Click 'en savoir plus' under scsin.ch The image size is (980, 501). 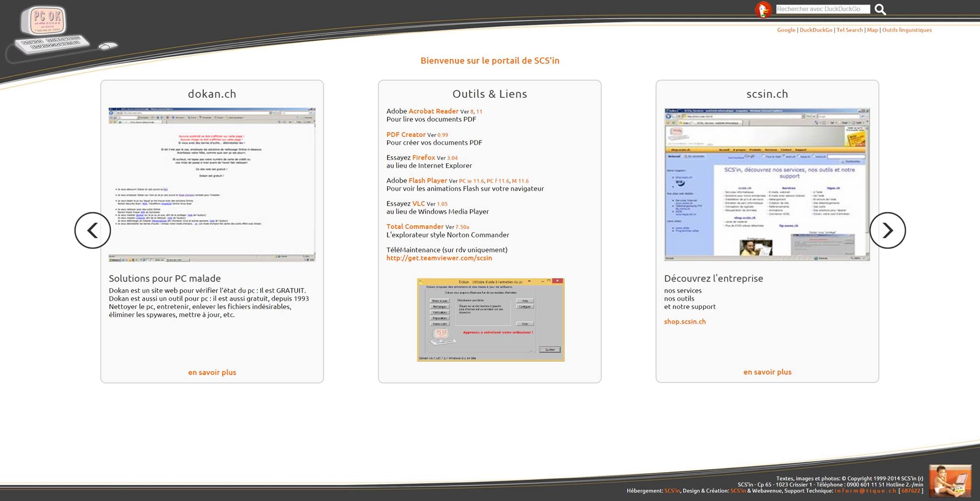point(767,372)
